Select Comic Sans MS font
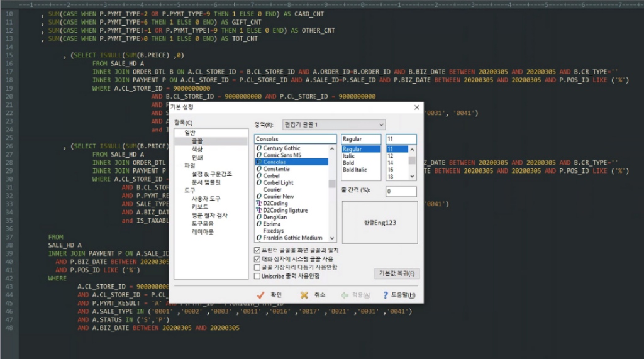 [282, 155]
